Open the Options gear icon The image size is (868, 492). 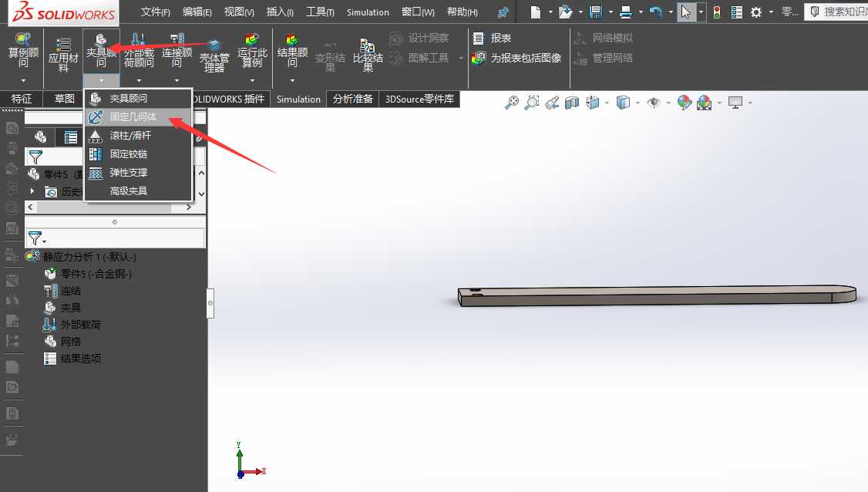[x=756, y=12]
